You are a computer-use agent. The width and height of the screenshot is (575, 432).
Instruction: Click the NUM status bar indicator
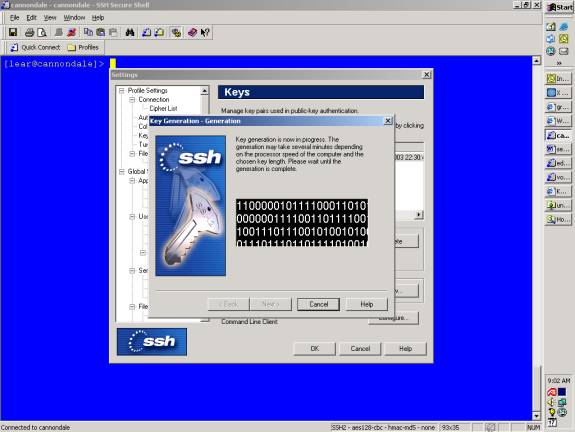(533, 427)
